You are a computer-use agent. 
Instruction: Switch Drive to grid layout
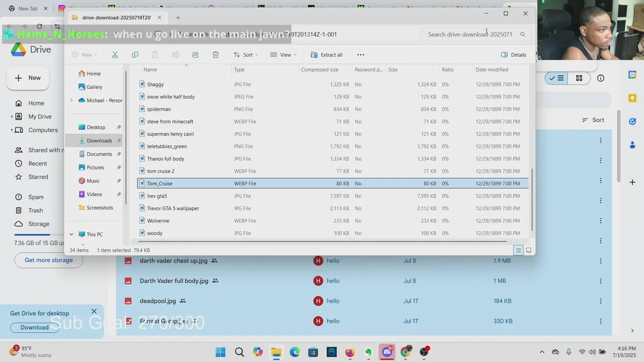[x=579, y=78]
